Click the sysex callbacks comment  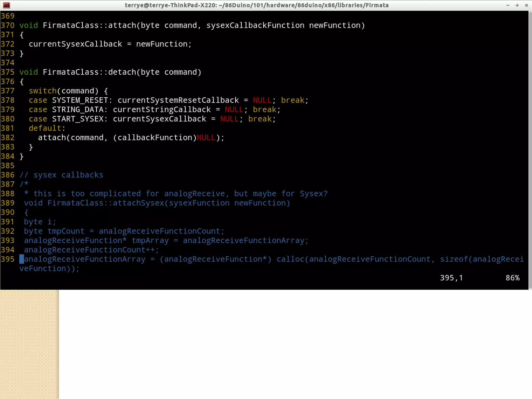pyautogui.click(x=62, y=175)
